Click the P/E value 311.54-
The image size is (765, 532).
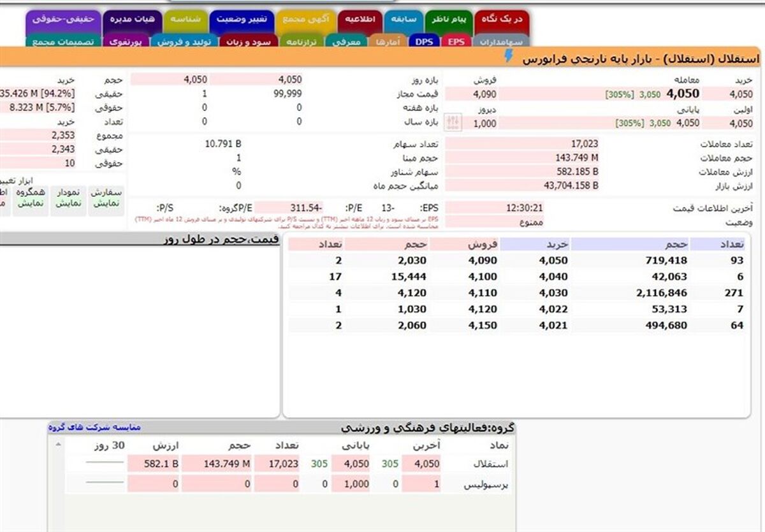tap(306, 208)
